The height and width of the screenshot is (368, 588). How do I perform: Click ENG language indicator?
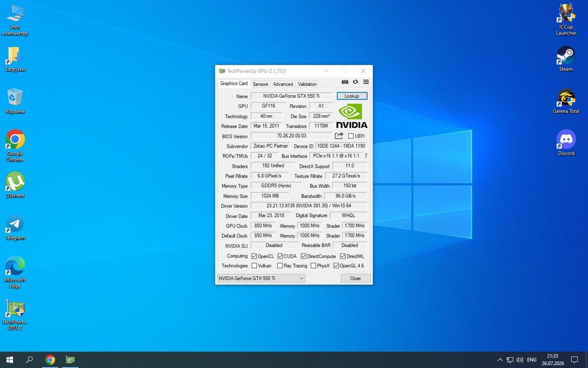point(532,360)
